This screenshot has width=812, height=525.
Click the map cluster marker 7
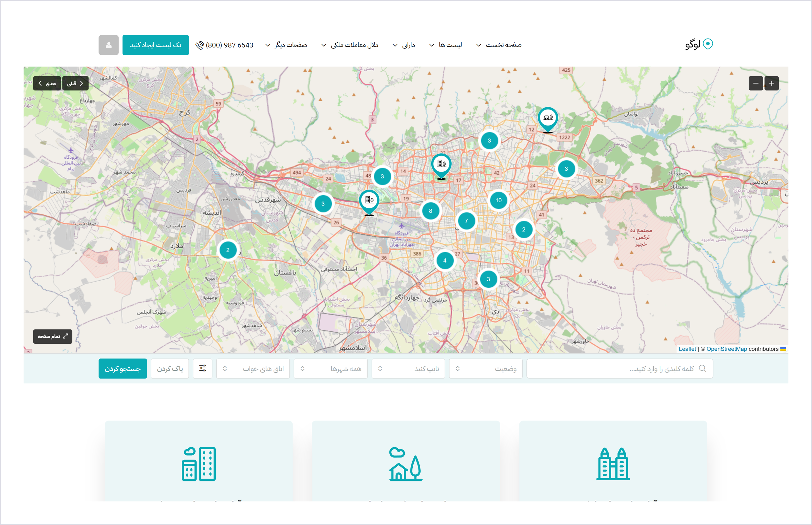pos(466,221)
